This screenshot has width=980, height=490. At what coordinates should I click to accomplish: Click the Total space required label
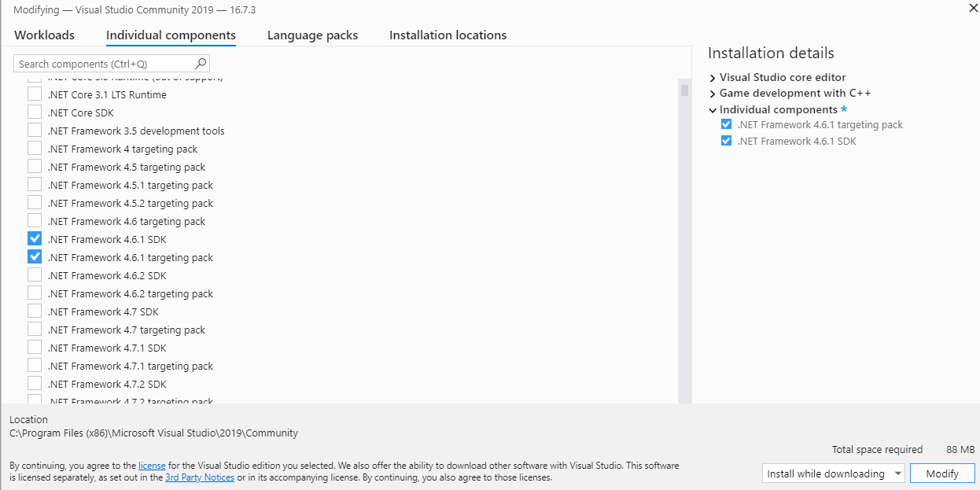coord(877,450)
